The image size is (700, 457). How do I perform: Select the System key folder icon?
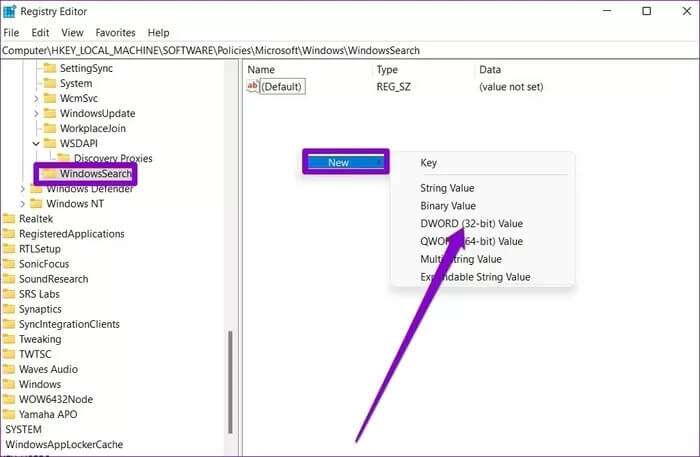coord(50,83)
